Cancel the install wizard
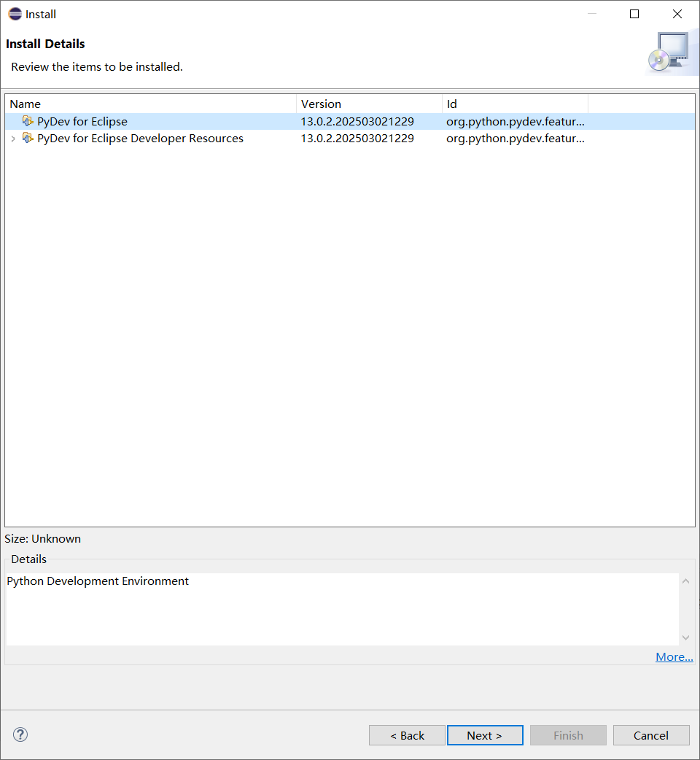Screen dimensions: 700x760 651,735
